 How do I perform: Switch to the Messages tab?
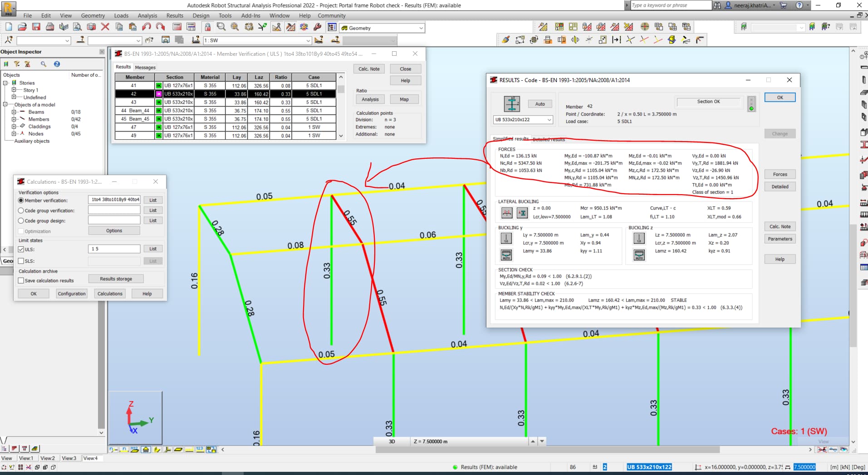tap(145, 68)
